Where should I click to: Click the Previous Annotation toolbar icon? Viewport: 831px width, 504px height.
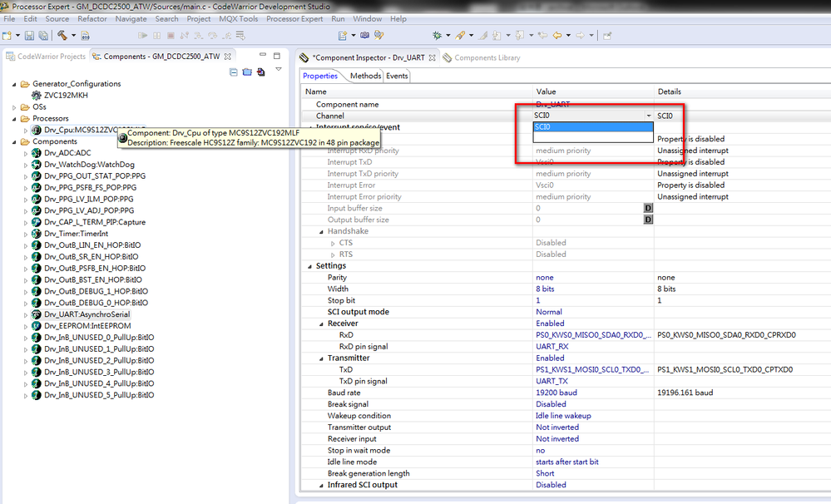pos(519,36)
